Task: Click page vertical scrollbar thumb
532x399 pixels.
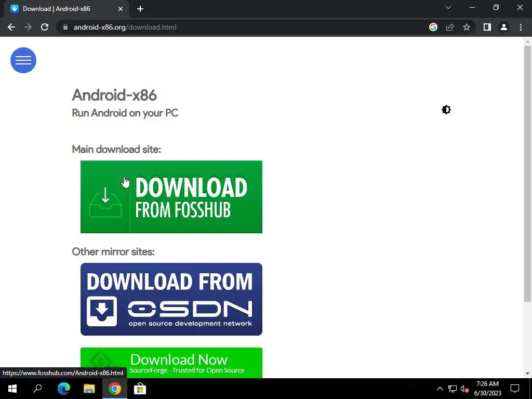Action: (x=527, y=174)
